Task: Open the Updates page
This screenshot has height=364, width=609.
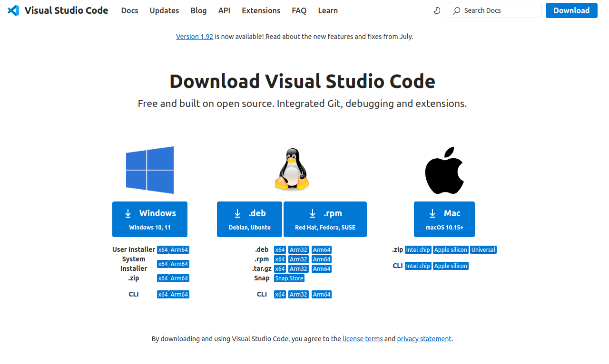Action: click(x=164, y=10)
